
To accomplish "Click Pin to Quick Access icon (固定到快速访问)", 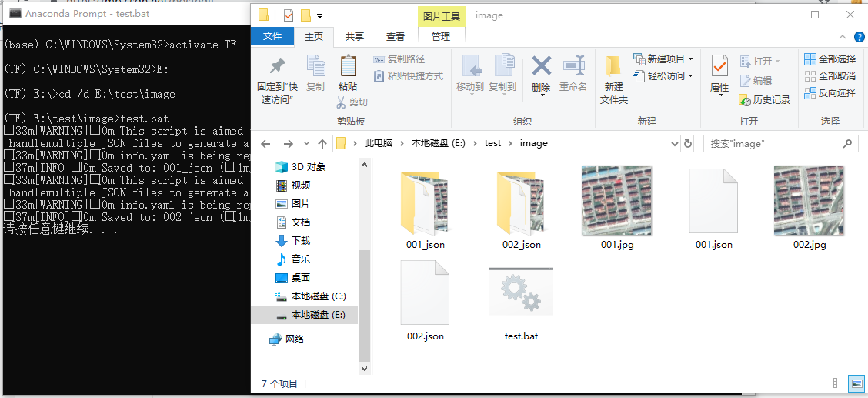I will (x=277, y=67).
